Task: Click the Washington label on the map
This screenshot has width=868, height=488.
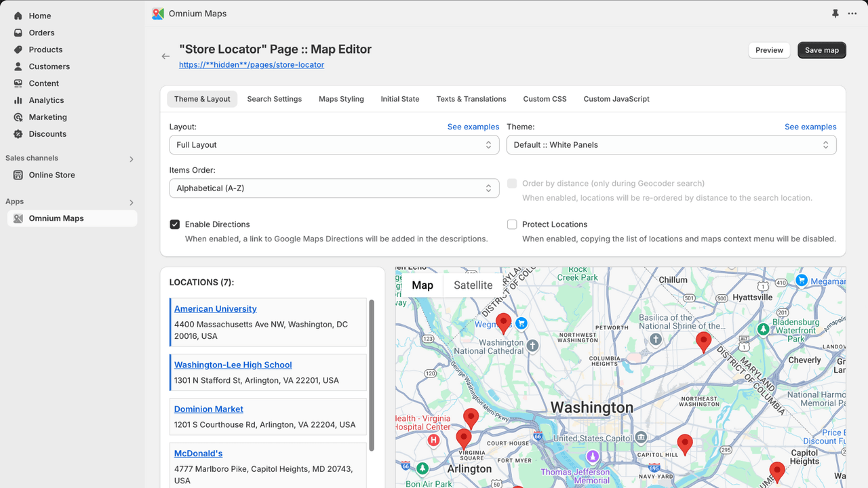Action: point(592,407)
